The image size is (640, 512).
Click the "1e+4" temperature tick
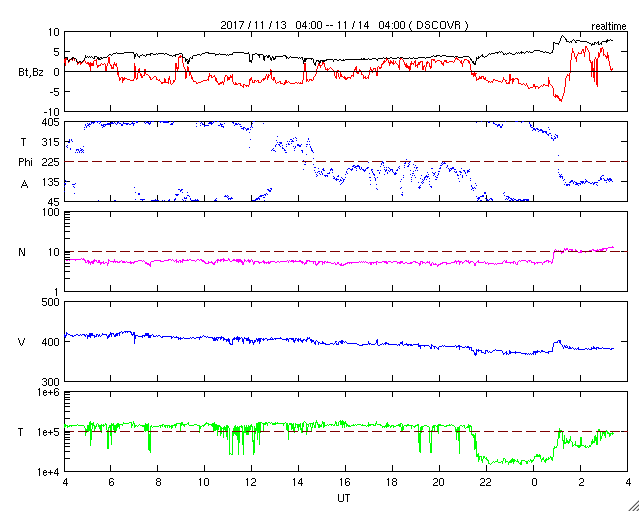[x=50, y=472]
